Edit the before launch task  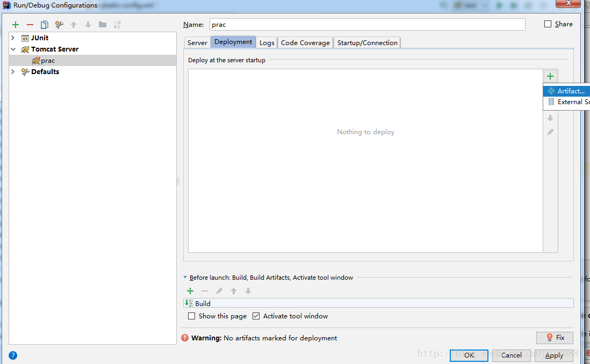[x=219, y=291]
